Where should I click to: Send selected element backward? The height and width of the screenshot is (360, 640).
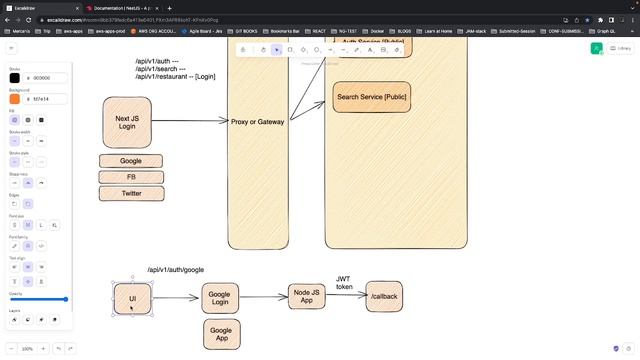pyautogui.click(x=28, y=320)
